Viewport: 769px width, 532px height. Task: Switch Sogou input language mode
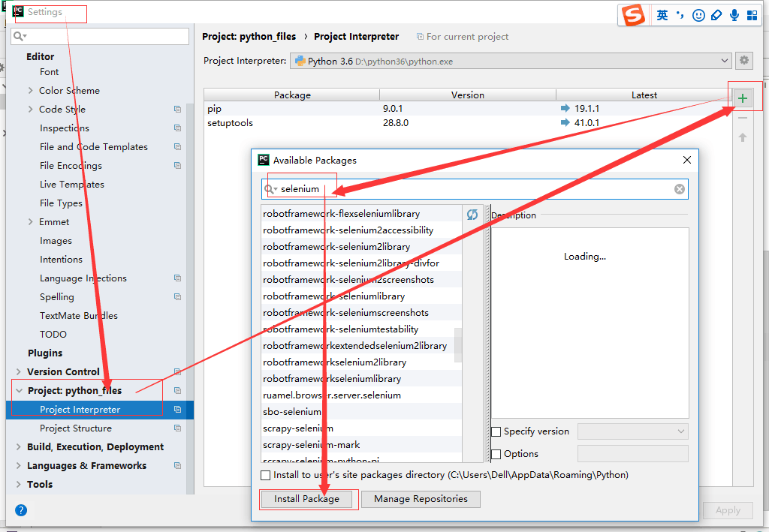pos(662,15)
